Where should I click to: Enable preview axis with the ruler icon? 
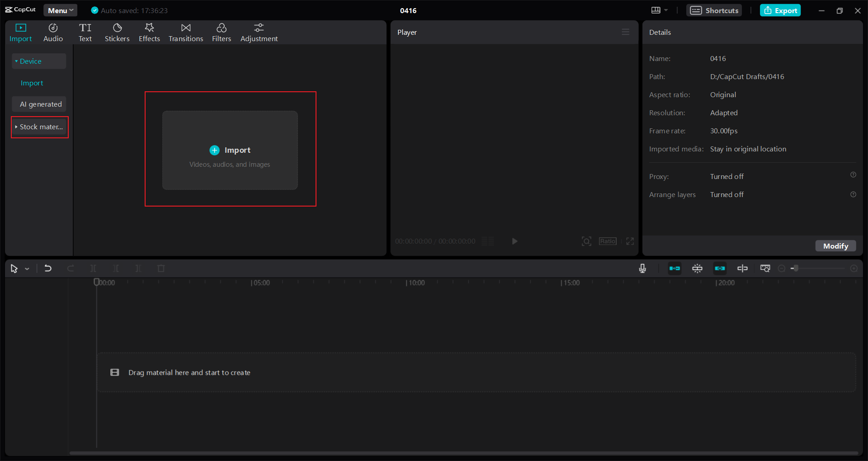(x=765, y=268)
